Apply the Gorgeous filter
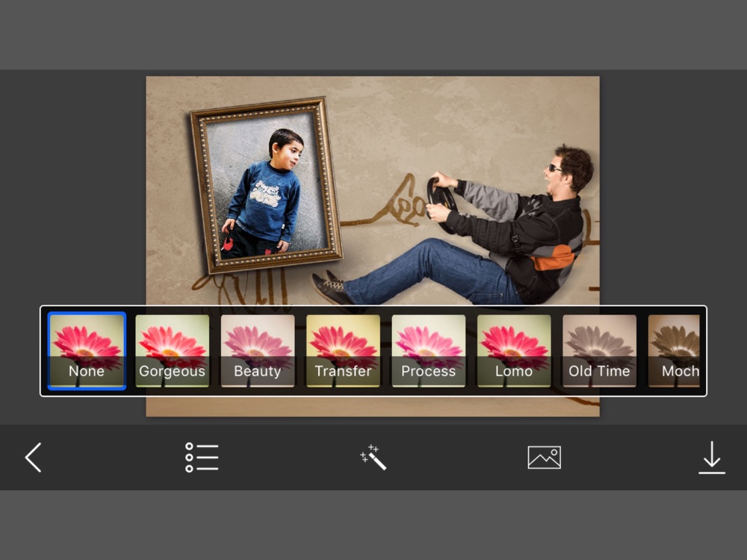 point(172,351)
